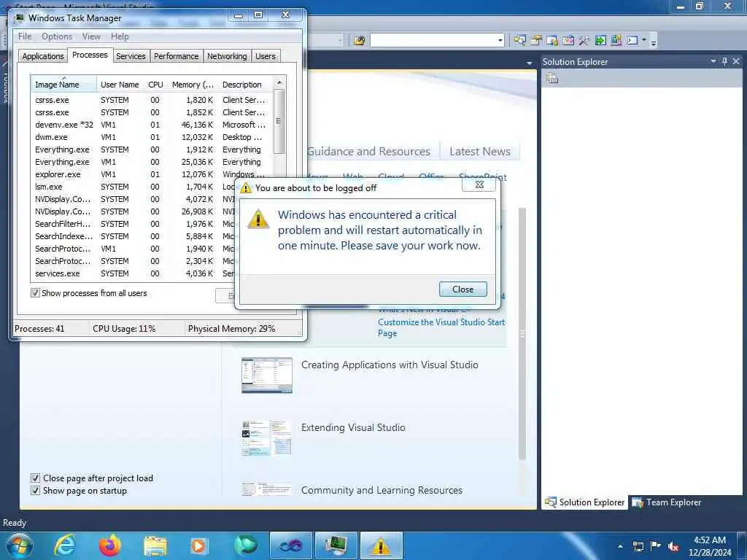This screenshot has width=747, height=560.
Task: Launch Internet Explorer from the taskbar
Action: [x=65, y=545]
